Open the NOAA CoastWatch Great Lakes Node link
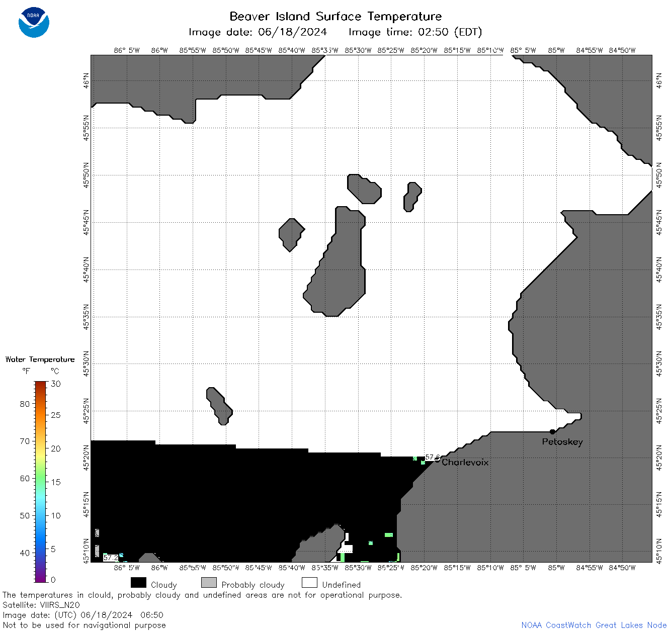The height and width of the screenshot is (633, 672). (x=594, y=625)
